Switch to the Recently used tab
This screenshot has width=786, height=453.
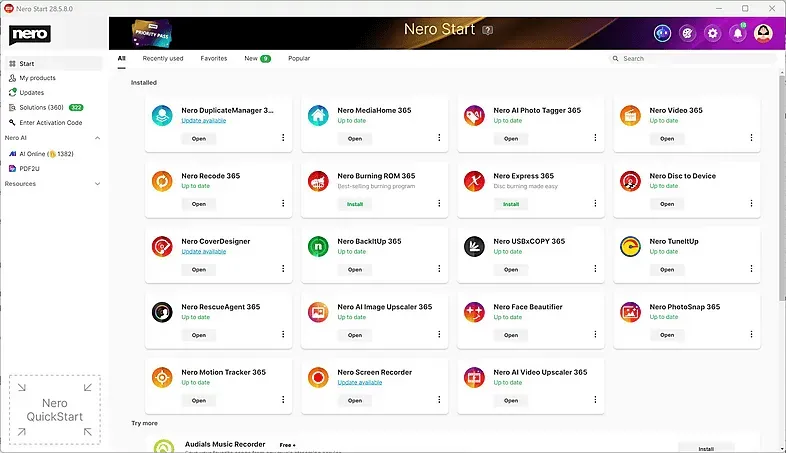coord(163,59)
